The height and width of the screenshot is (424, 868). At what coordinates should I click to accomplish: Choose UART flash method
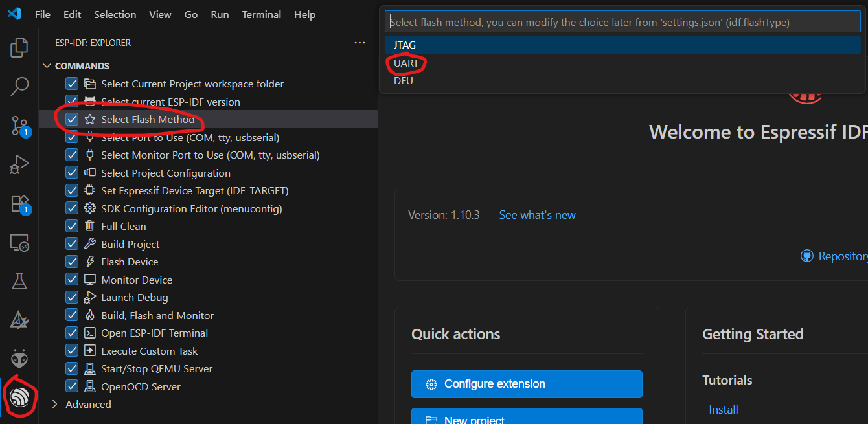point(622,63)
